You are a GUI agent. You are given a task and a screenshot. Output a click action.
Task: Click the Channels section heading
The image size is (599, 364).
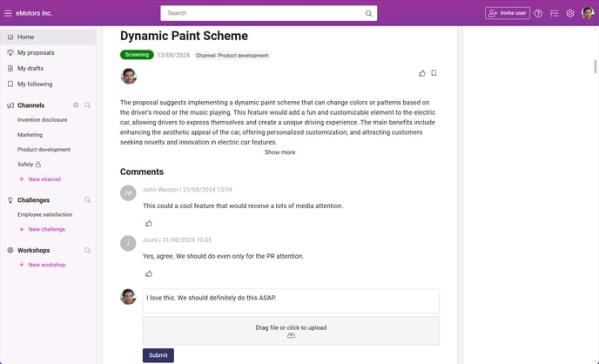(31, 105)
